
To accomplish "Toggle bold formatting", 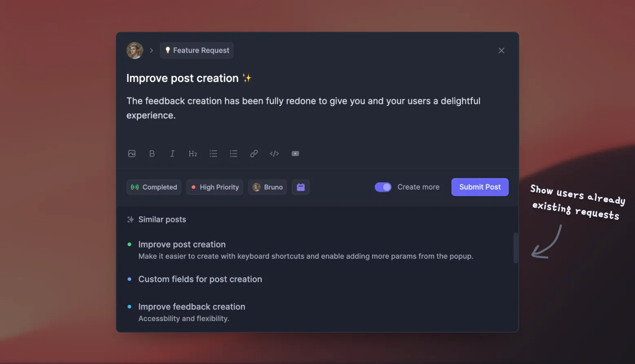I will pyautogui.click(x=152, y=154).
